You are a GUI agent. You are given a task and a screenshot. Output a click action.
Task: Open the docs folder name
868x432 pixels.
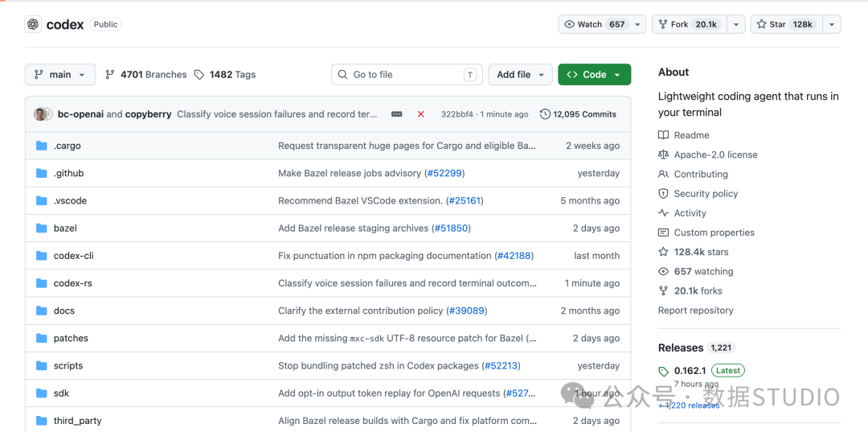tap(64, 311)
